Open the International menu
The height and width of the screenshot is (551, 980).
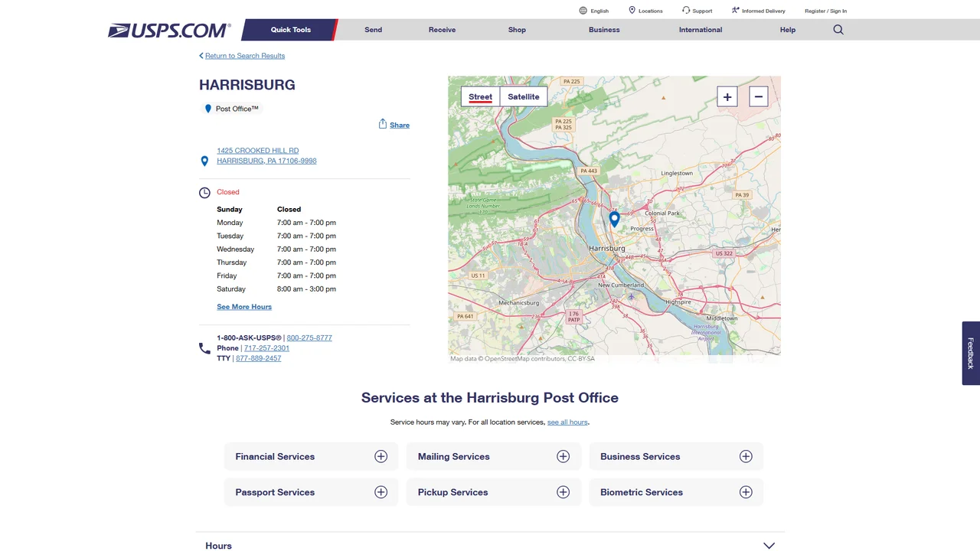tap(701, 30)
